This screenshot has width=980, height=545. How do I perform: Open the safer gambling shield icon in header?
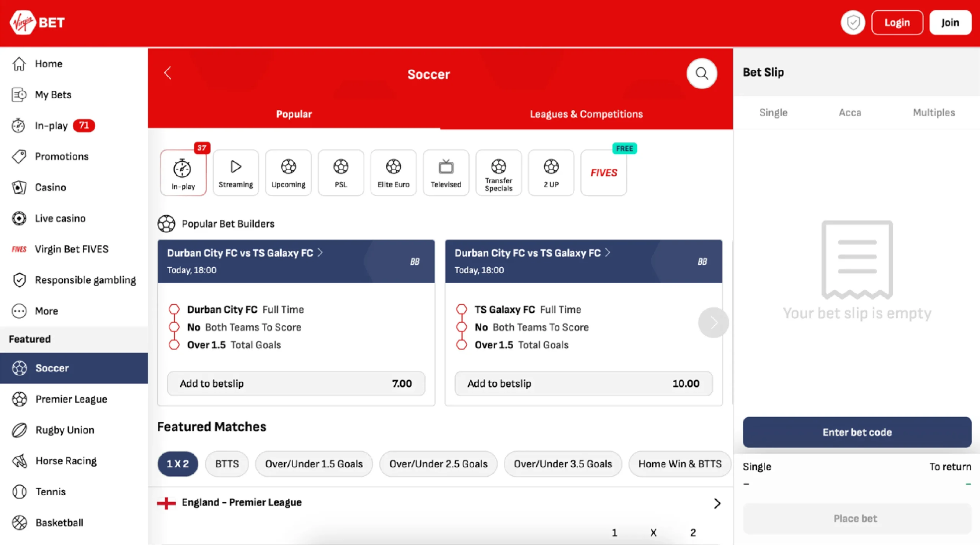click(853, 23)
